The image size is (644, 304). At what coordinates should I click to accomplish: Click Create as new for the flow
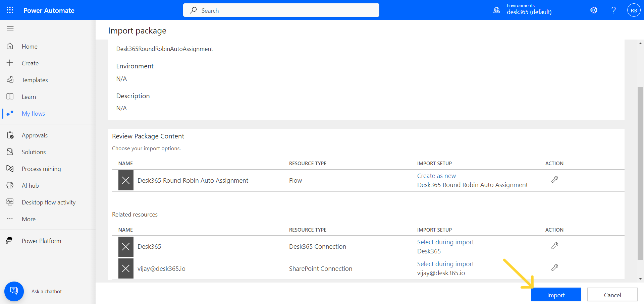[436, 175]
